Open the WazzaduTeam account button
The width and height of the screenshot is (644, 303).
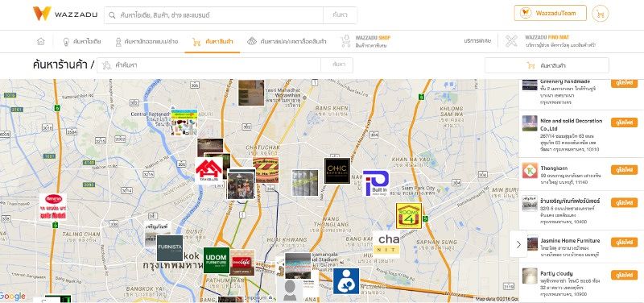551,13
